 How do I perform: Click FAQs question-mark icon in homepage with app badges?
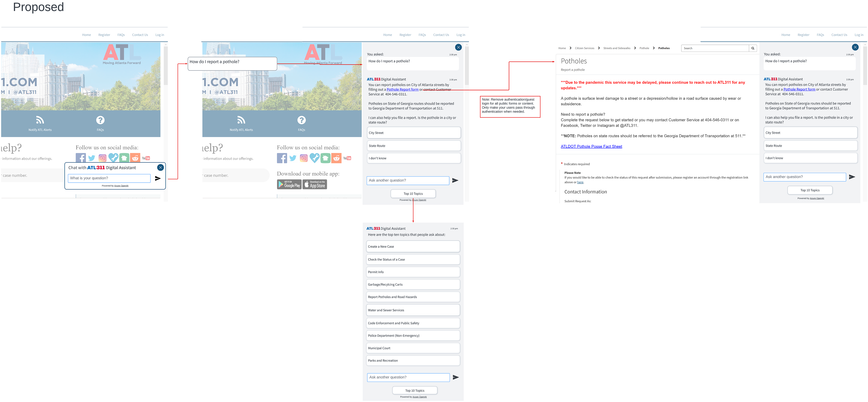[x=302, y=120]
